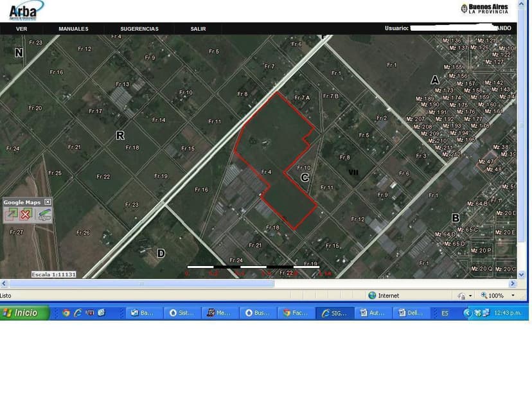Click the ES language indicator on the taskbar
This screenshot has width=532, height=399.
[x=444, y=312]
